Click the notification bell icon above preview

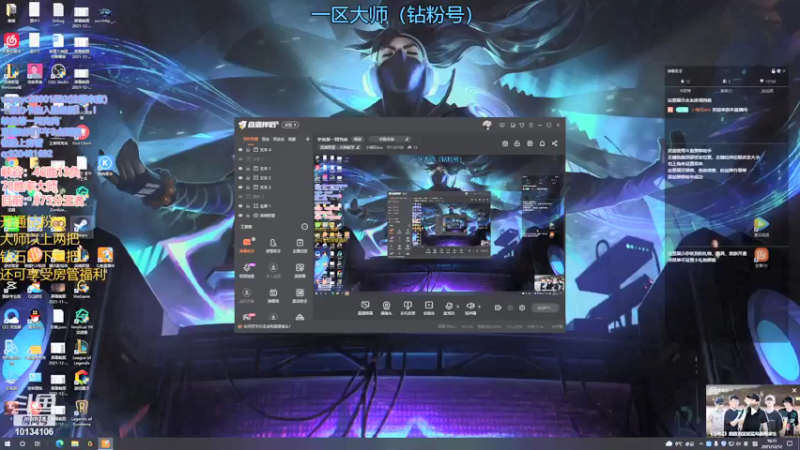542,144
